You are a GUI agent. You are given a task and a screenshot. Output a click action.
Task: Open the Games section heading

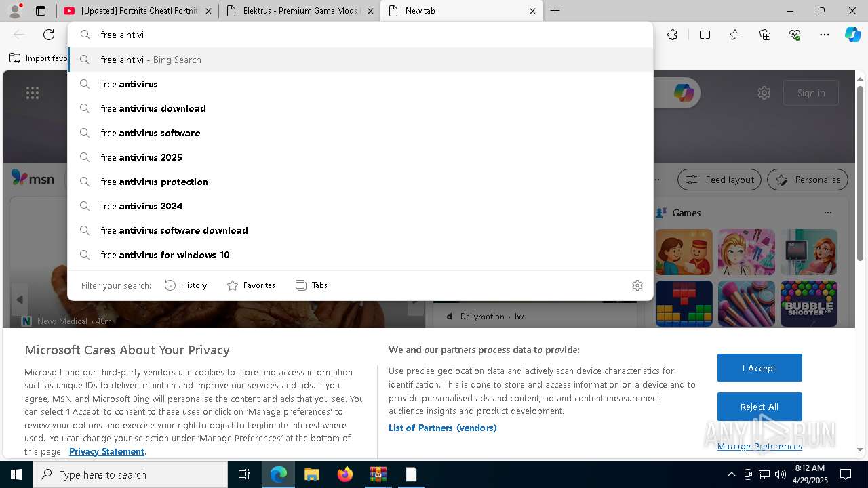686,213
